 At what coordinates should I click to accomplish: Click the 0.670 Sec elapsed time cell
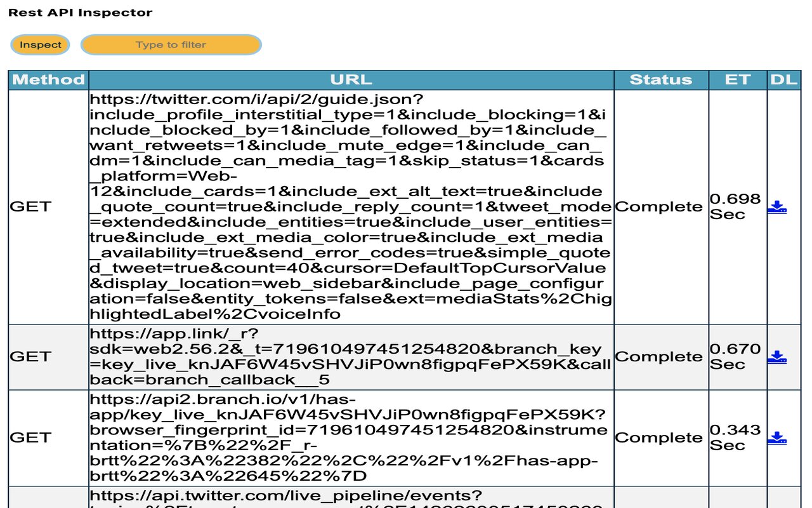pos(738,357)
